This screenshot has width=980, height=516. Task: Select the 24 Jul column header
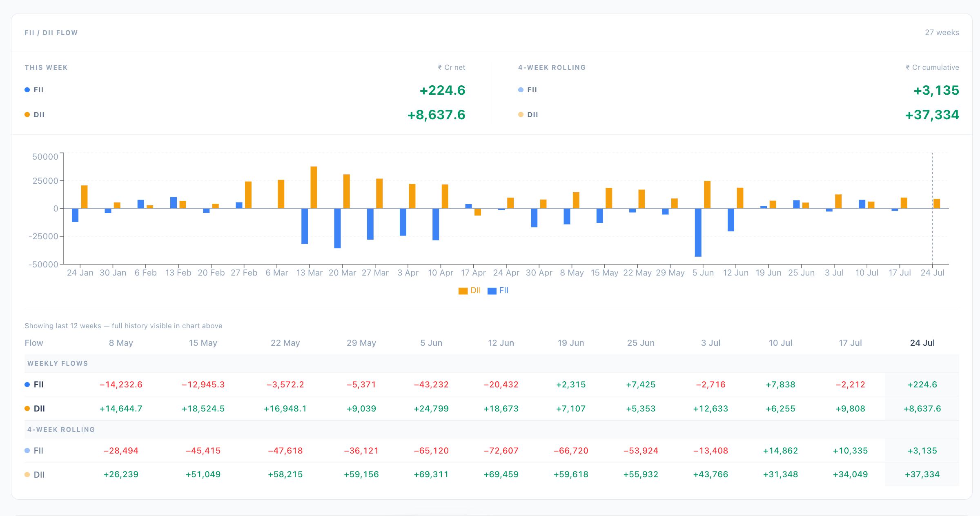(x=922, y=343)
